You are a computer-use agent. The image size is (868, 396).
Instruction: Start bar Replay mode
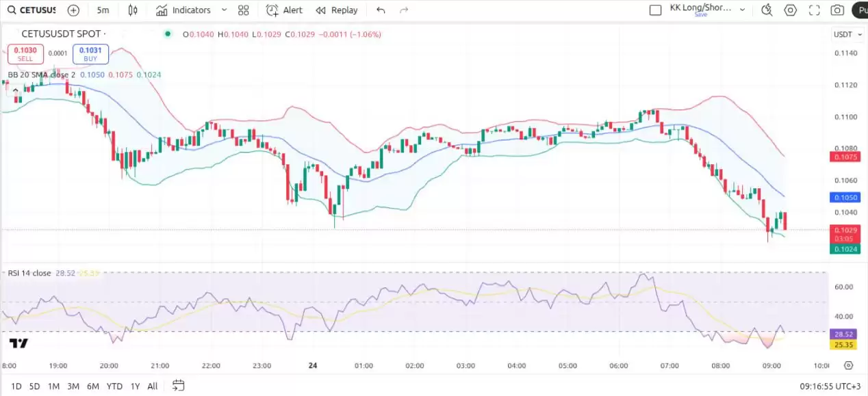(x=336, y=10)
